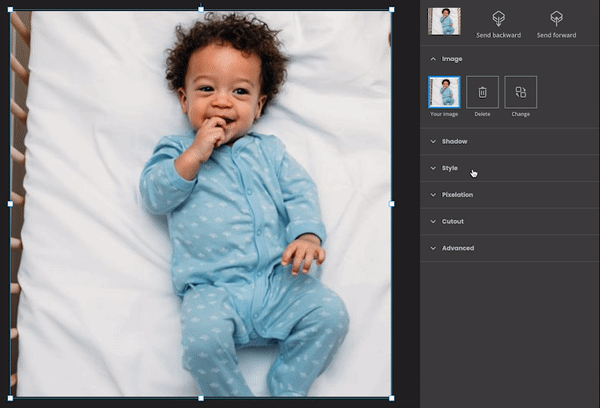Expand the Advanced section

457,248
